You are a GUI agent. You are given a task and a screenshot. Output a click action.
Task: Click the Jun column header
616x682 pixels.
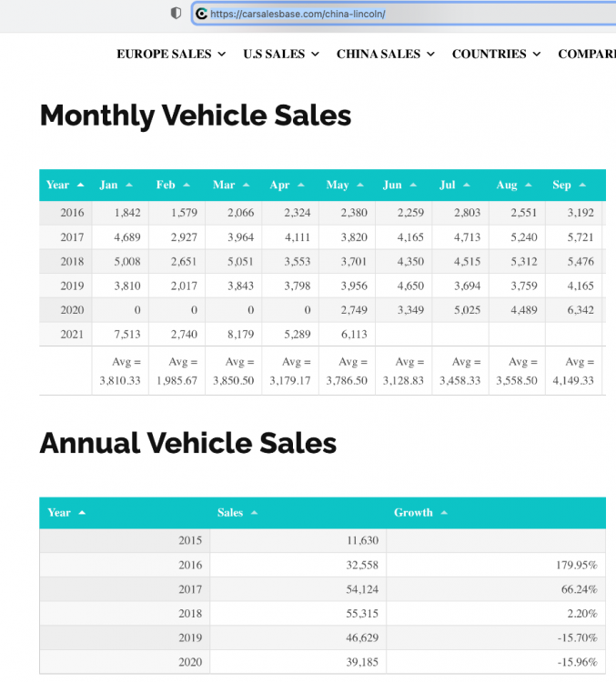pyautogui.click(x=392, y=185)
